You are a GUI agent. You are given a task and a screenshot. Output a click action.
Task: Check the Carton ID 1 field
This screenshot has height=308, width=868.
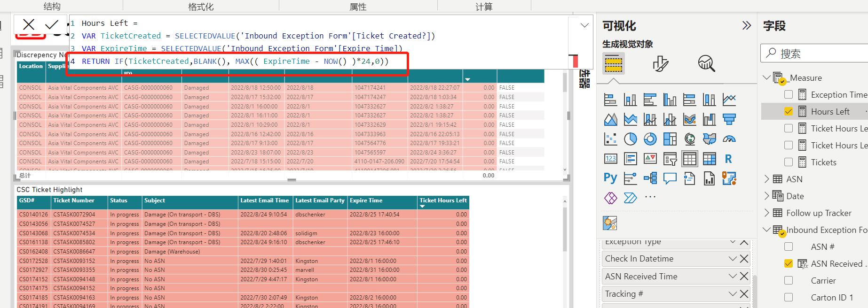click(x=789, y=297)
